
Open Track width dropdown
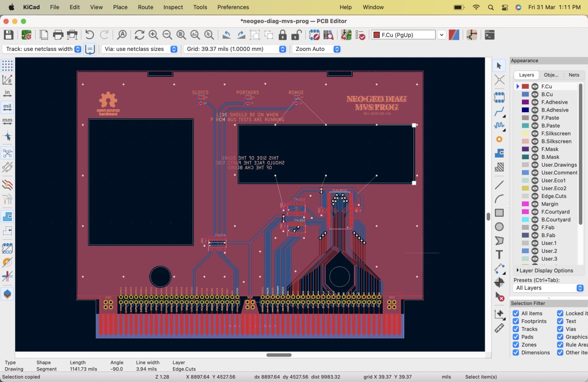pos(42,49)
